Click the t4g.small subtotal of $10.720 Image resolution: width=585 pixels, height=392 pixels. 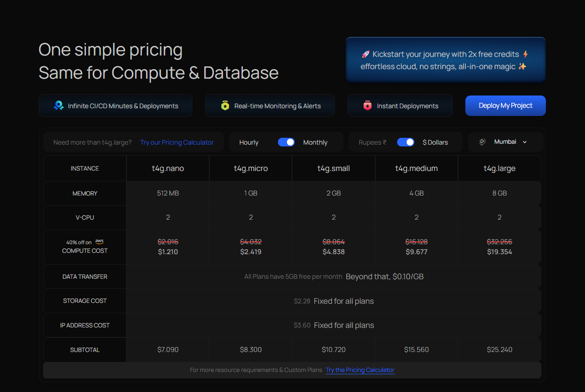(x=333, y=350)
